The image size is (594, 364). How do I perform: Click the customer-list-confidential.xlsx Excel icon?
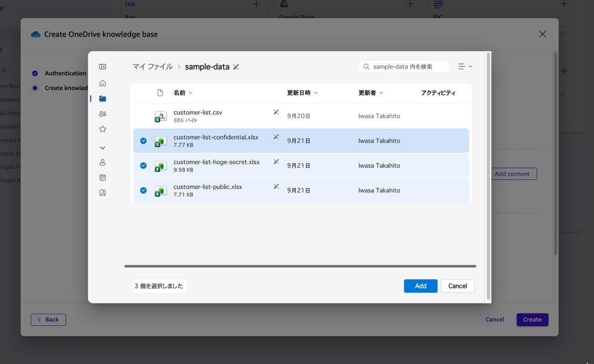[161, 141]
